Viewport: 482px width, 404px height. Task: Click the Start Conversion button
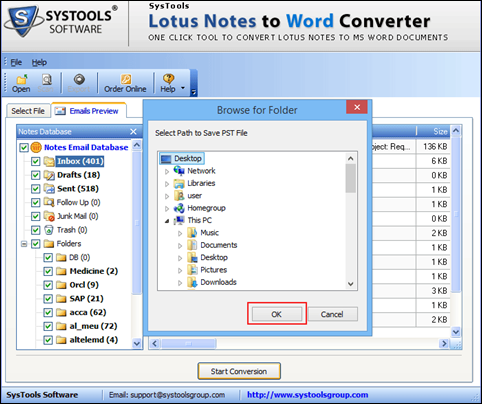[239, 371]
